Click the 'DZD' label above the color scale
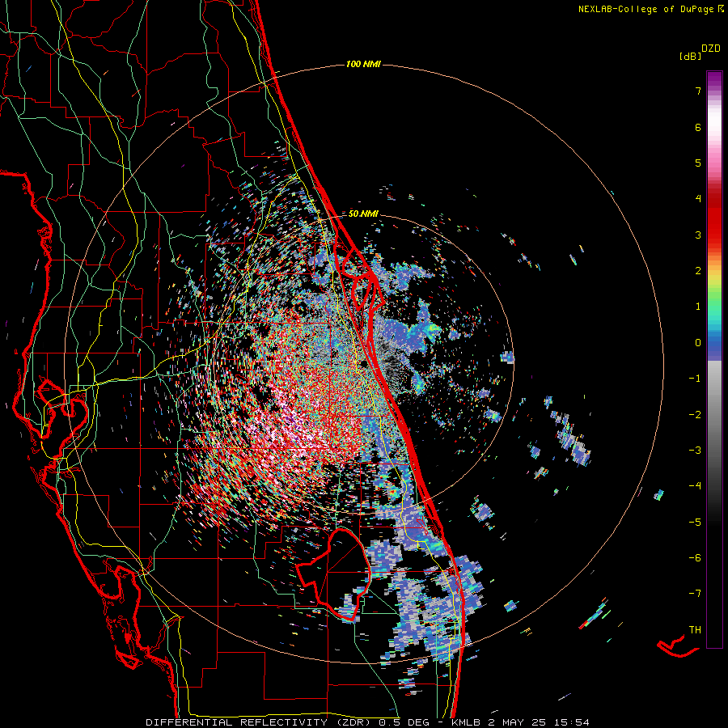 tap(711, 49)
